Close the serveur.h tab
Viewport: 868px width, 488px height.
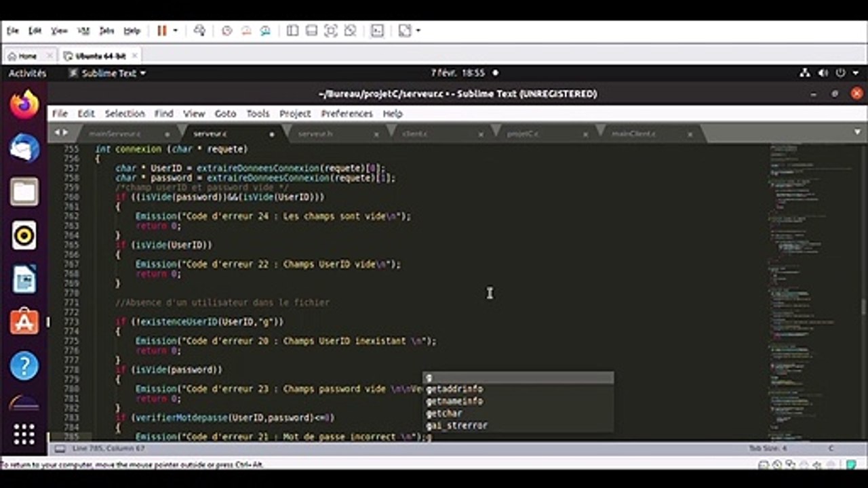pos(376,134)
